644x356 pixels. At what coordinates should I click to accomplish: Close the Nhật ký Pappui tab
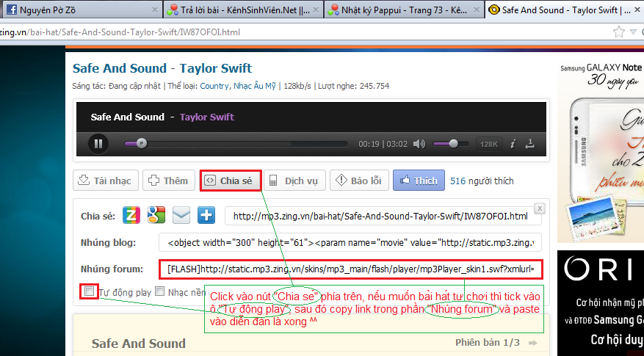477,10
